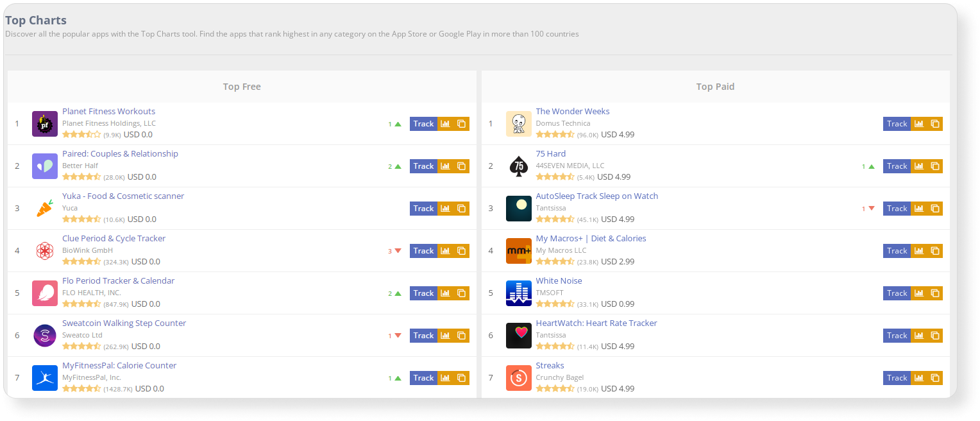This screenshot has width=980, height=421.
Task: Track The Wonder Weeks app
Action: click(897, 124)
